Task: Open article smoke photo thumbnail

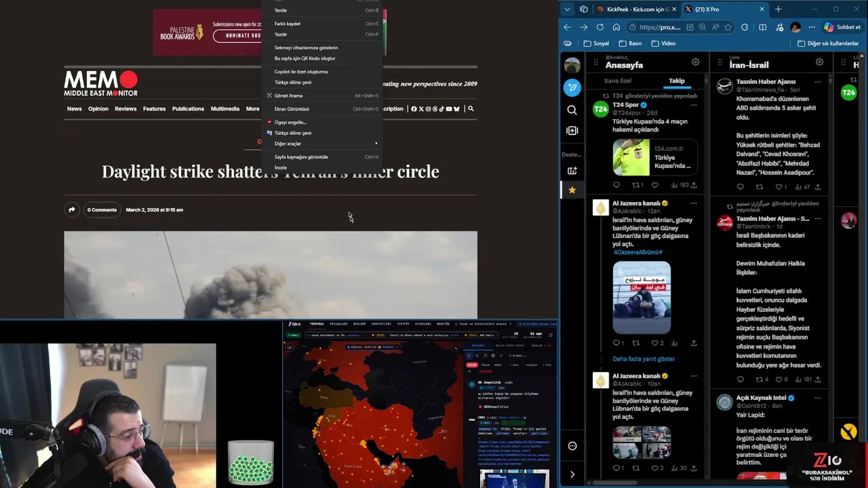Action: click(271, 274)
